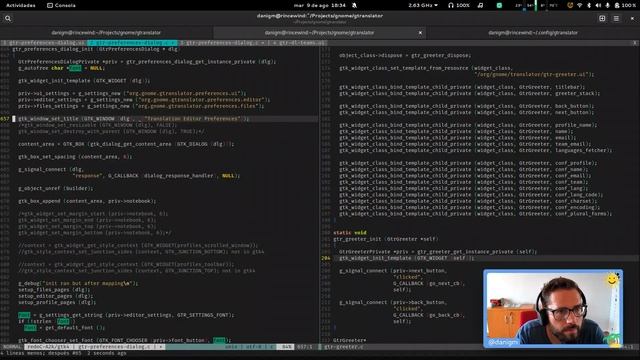Click gtk_widget_init_template line in right pane

click(x=407, y=258)
